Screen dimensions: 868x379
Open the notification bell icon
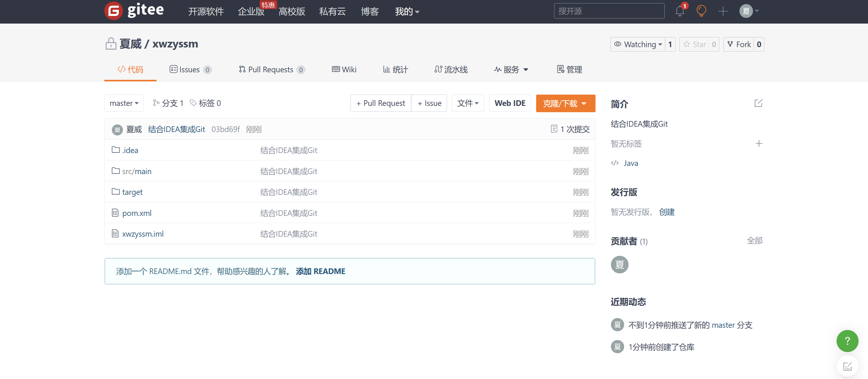pyautogui.click(x=679, y=11)
